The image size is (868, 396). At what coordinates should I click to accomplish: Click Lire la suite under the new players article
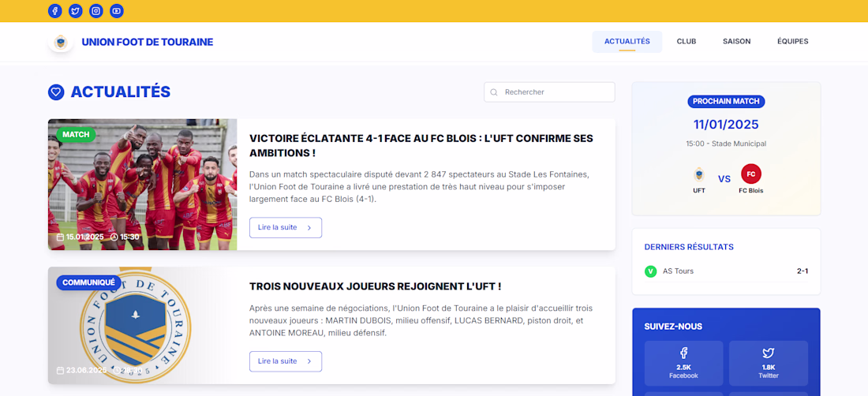(x=286, y=361)
